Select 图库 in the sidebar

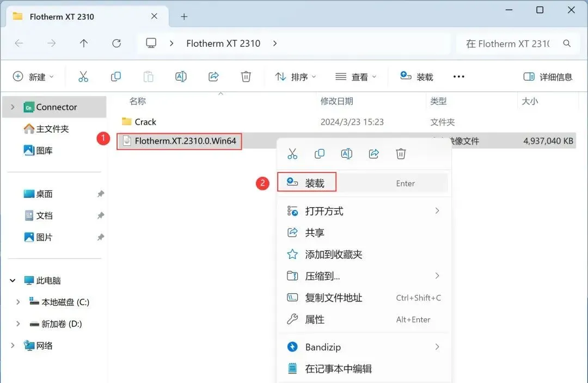point(38,151)
